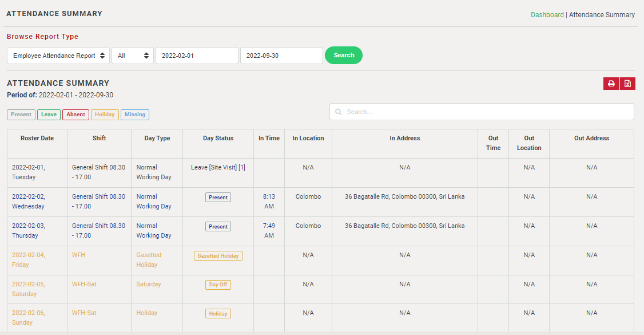Viewport: 644px width, 335px height.
Task: Click the Period of date range text
Action: [x=60, y=95]
